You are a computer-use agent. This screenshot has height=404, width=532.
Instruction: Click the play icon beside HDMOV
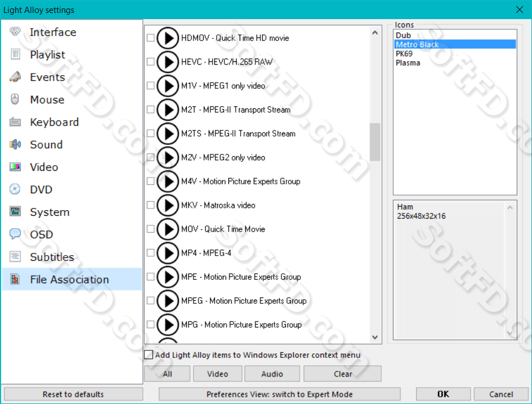click(168, 38)
